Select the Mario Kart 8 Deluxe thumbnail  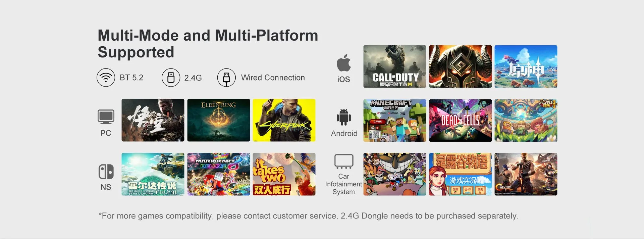coord(219,174)
